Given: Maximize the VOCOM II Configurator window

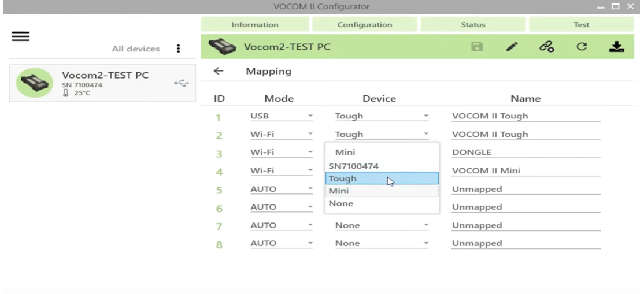Looking at the screenshot, I should tap(615, 6).
